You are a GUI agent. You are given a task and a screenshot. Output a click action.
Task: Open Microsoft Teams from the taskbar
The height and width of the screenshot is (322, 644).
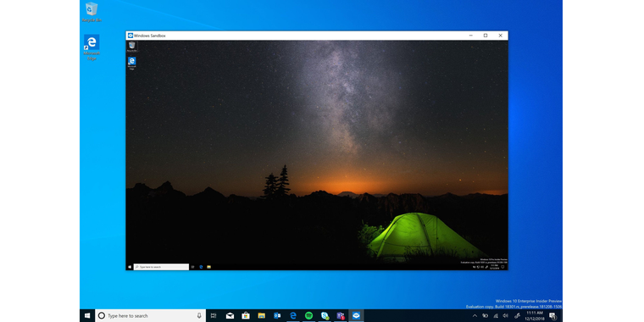click(x=341, y=315)
